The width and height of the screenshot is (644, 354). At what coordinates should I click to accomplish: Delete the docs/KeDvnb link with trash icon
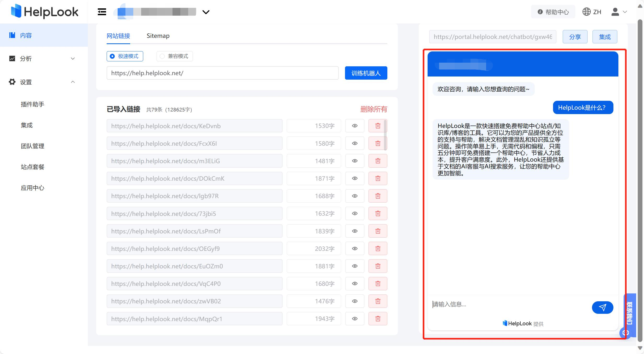377,126
